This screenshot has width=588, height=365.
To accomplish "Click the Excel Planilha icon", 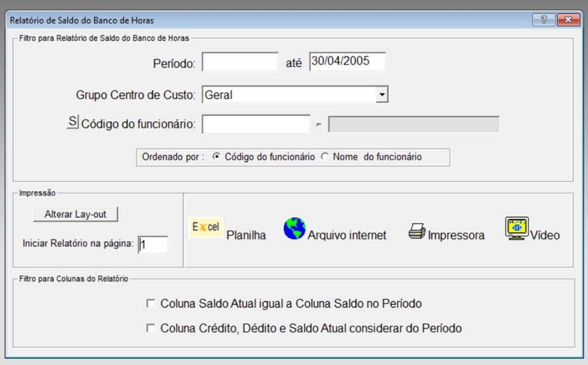I will [205, 227].
